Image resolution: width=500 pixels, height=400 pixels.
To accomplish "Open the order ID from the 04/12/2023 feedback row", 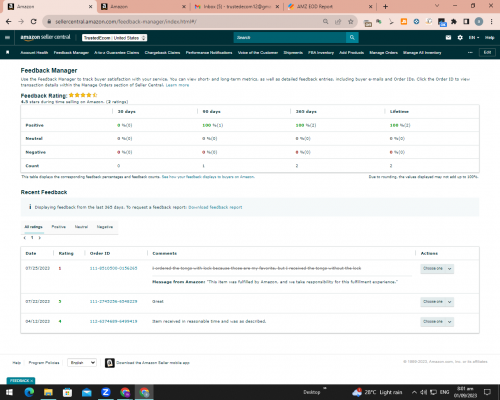I will click(113, 321).
